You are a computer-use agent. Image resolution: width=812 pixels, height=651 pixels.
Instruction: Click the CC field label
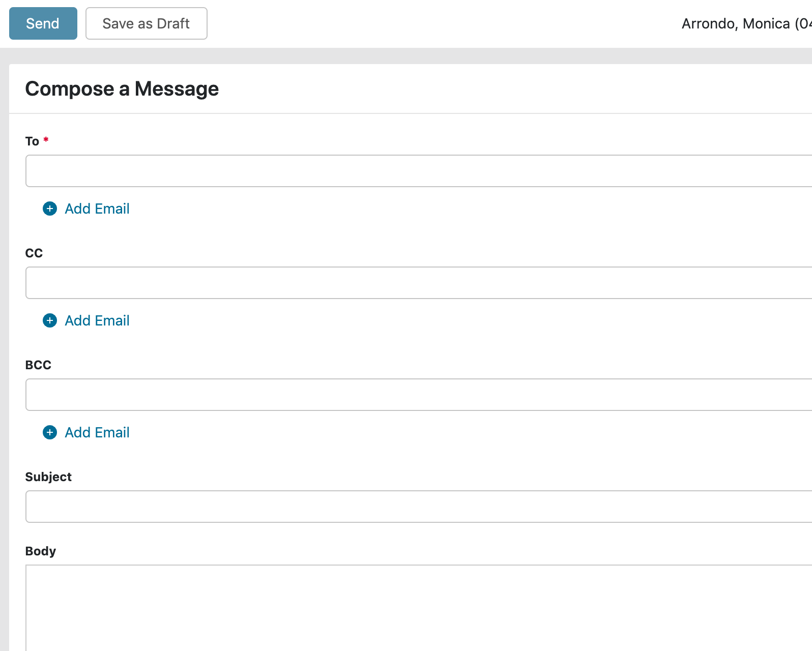click(34, 253)
